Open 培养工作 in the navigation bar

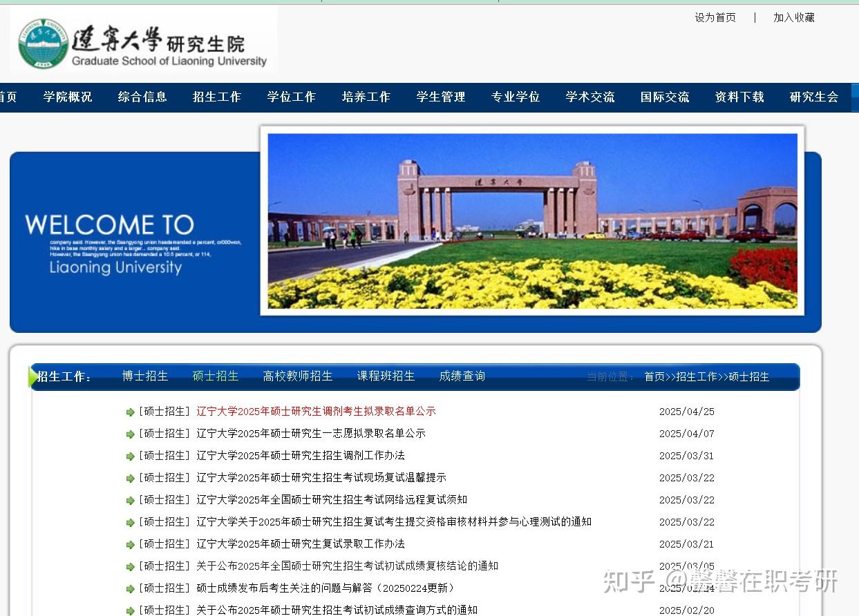(366, 97)
